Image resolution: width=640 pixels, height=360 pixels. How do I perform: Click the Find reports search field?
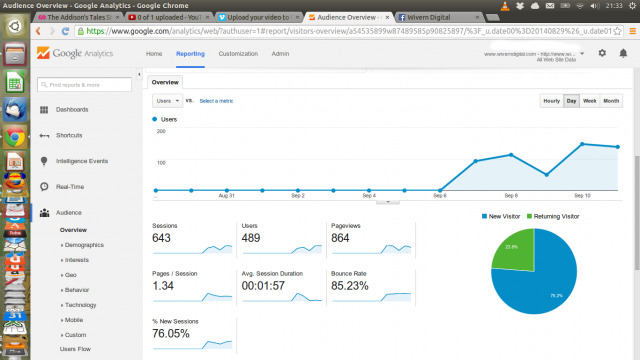click(x=84, y=85)
